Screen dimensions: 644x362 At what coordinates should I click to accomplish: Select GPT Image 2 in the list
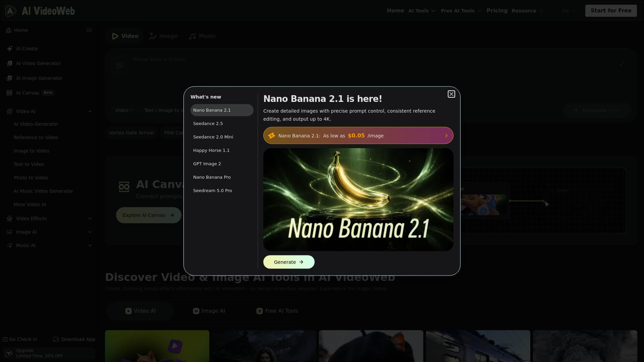tap(222, 164)
